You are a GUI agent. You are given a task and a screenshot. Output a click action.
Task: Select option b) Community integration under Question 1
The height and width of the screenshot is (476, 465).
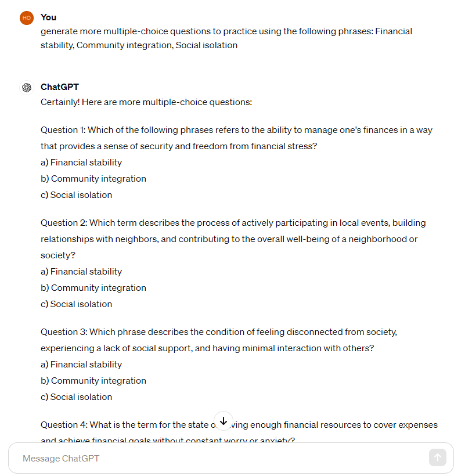(93, 179)
